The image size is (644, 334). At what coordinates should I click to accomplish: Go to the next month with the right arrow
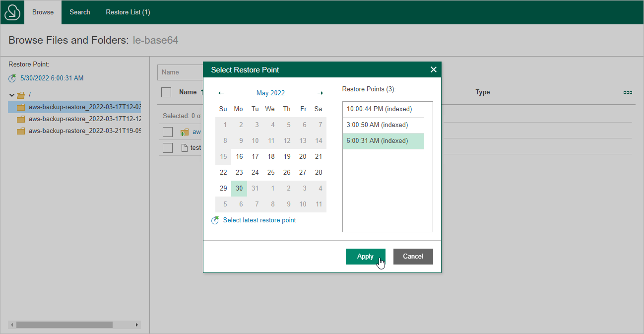tap(320, 93)
